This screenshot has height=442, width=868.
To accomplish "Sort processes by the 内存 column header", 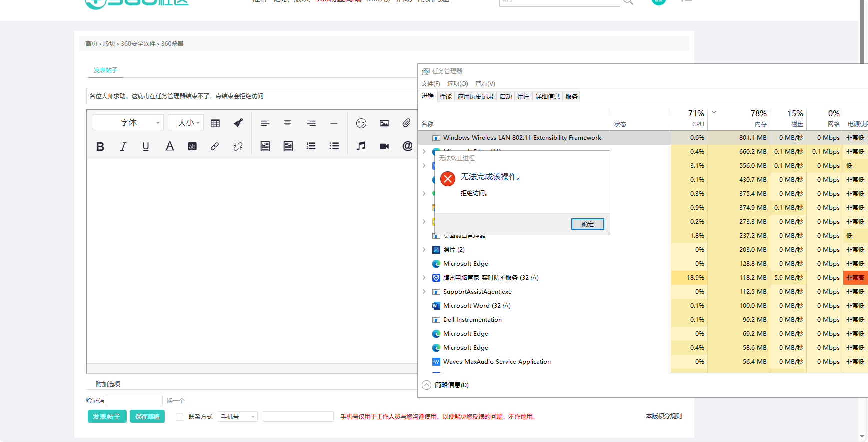I will click(739, 119).
